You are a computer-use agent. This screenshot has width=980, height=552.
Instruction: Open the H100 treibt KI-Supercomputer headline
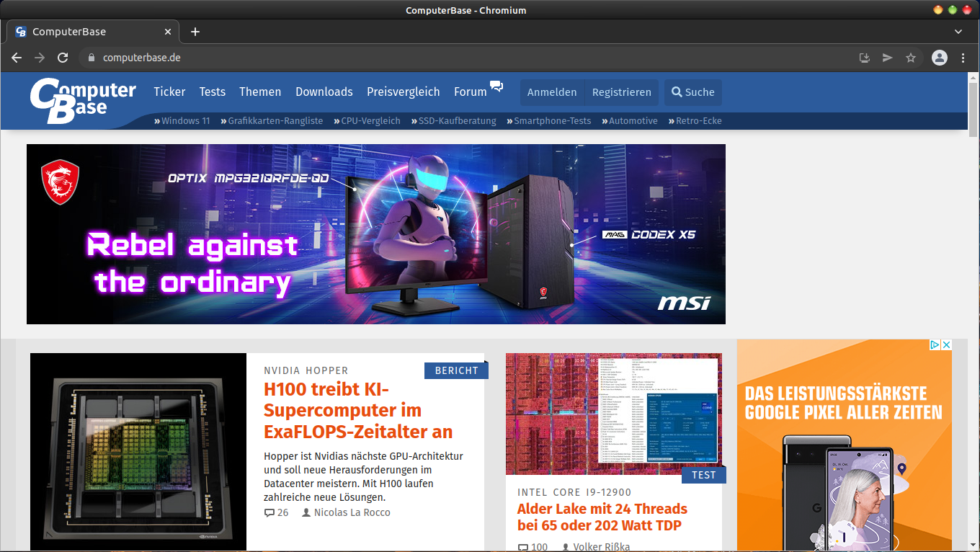358,411
